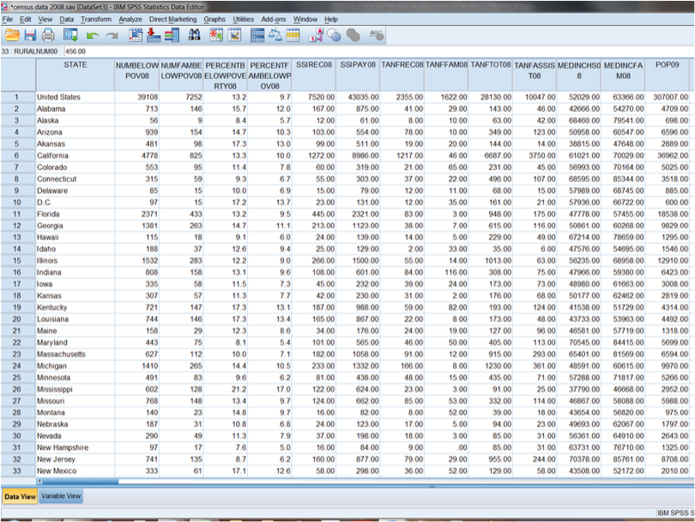The image size is (695, 522).
Task: Click the Open data document icon
Action: point(12,35)
